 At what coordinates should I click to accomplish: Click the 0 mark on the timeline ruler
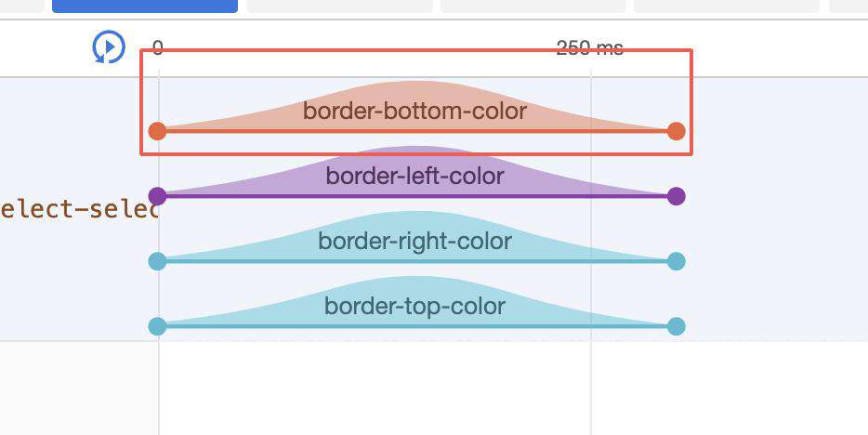point(158,48)
